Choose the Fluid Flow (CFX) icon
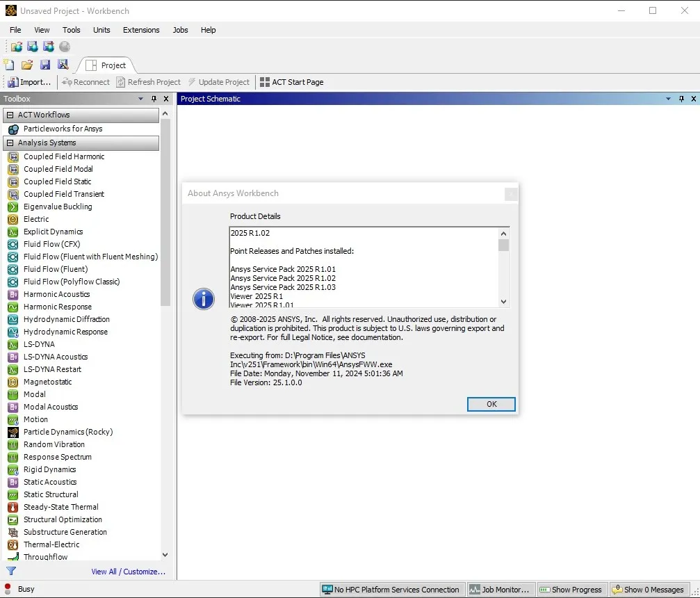This screenshot has height=598, width=700. click(13, 244)
